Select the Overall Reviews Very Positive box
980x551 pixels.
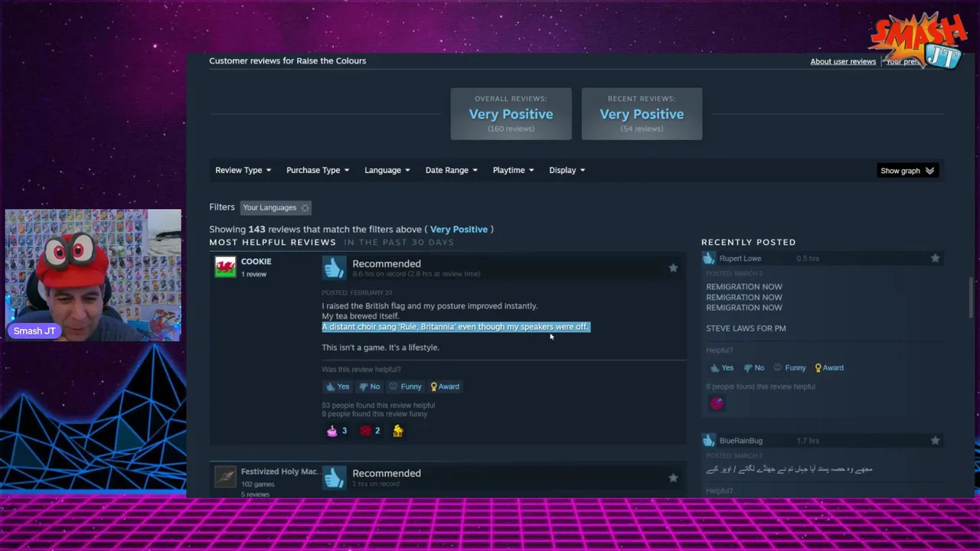[x=511, y=114]
